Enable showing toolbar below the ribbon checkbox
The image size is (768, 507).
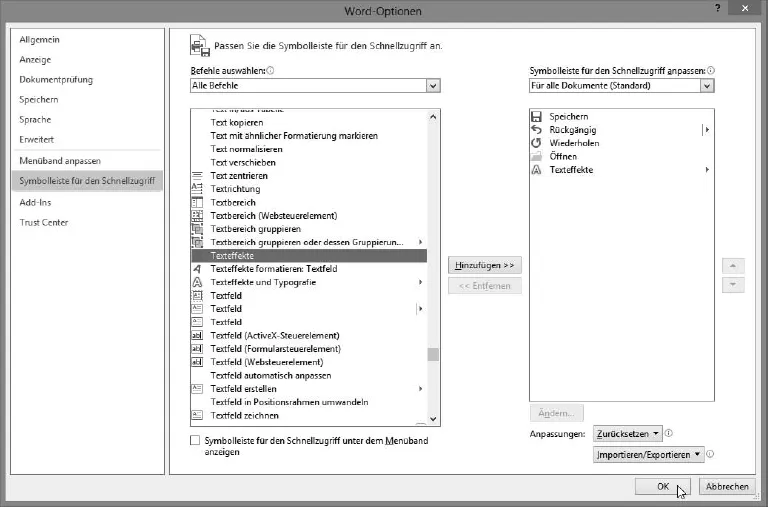[x=195, y=441]
